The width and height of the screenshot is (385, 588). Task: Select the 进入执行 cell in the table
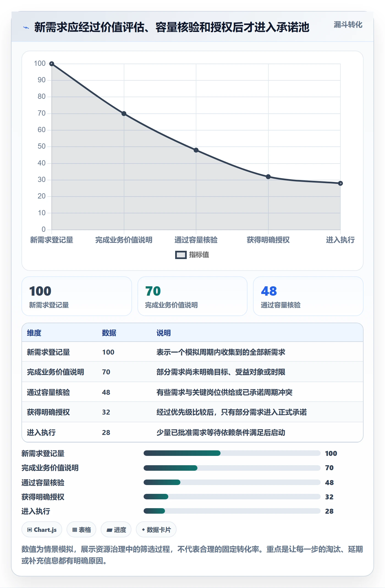click(41, 432)
